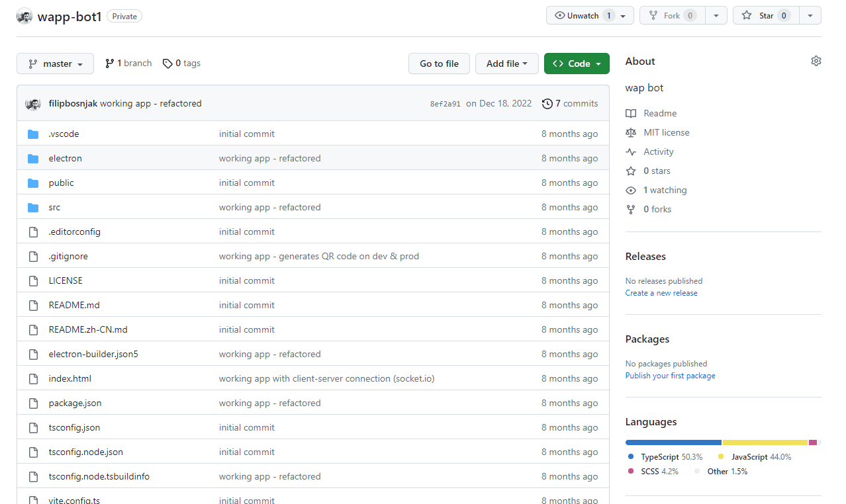This screenshot has height=504, width=846.
Task: Open the 1 branch link
Action: click(x=128, y=63)
